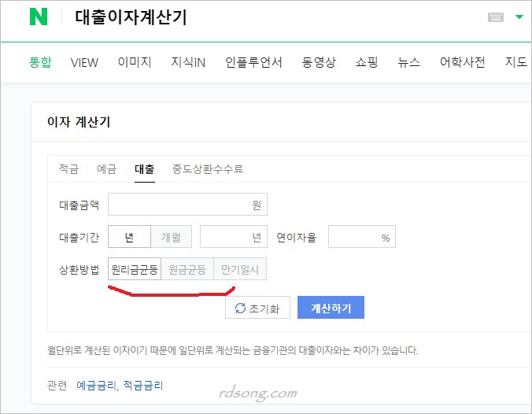This screenshot has width=532, height=414.
Task: Switch loan period unit to 개월
Action: 171,238
